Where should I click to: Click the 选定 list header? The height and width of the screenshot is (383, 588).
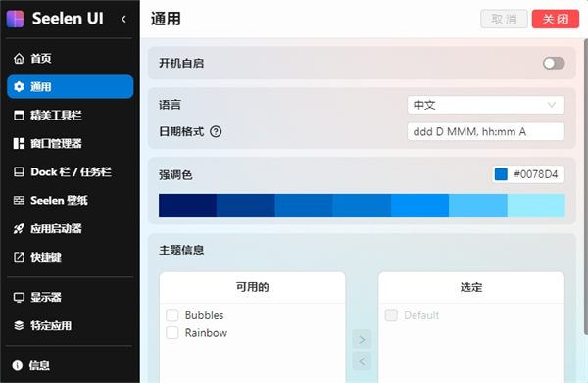click(x=471, y=287)
